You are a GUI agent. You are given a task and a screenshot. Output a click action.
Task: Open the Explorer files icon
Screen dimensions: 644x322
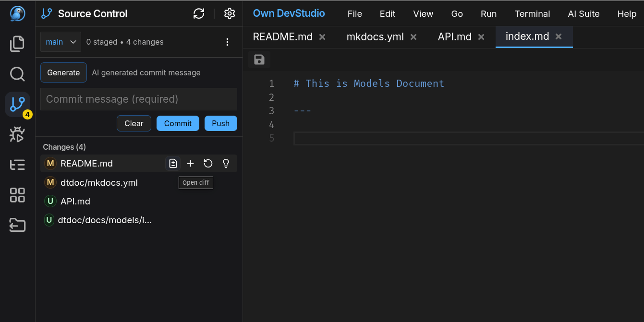click(17, 43)
